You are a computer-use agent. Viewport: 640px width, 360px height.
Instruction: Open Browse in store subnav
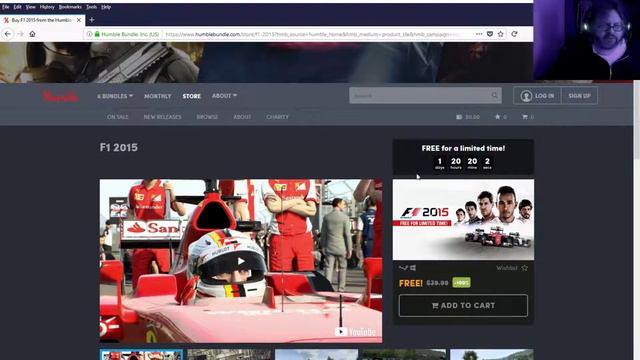[x=207, y=117]
